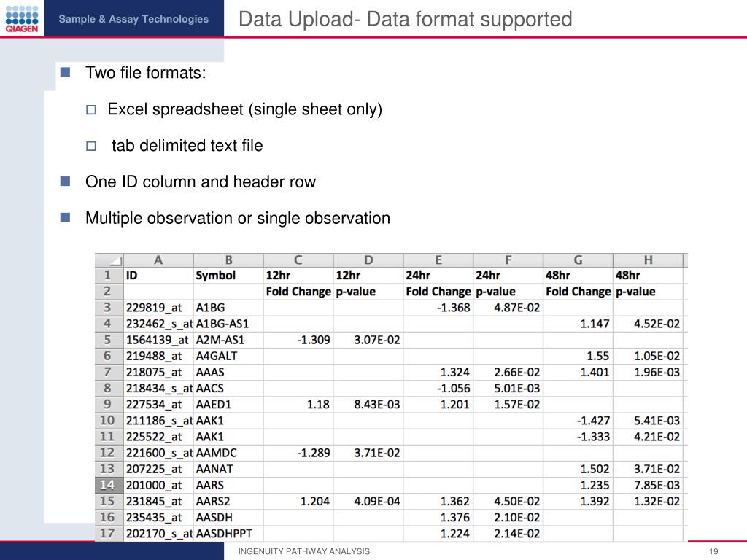Click the QIAGEN logo icon
The width and height of the screenshot is (747, 560).
coord(21,18)
